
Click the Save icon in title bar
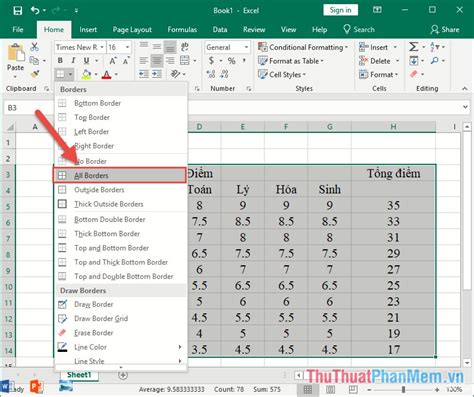[17, 10]
